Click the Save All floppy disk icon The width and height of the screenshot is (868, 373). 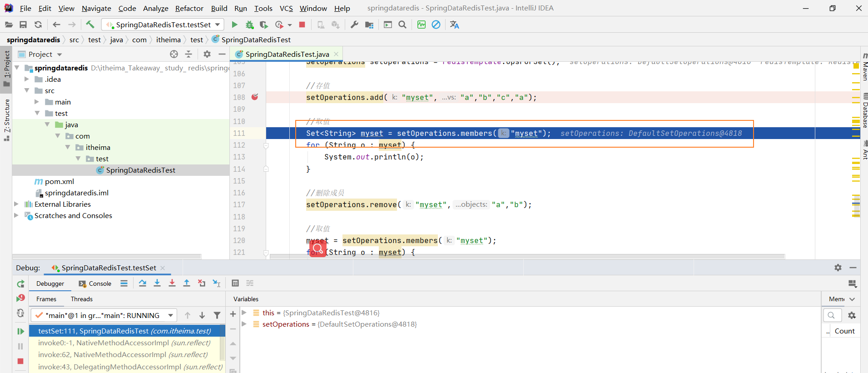pyautogui.click(x=23, y=25)
